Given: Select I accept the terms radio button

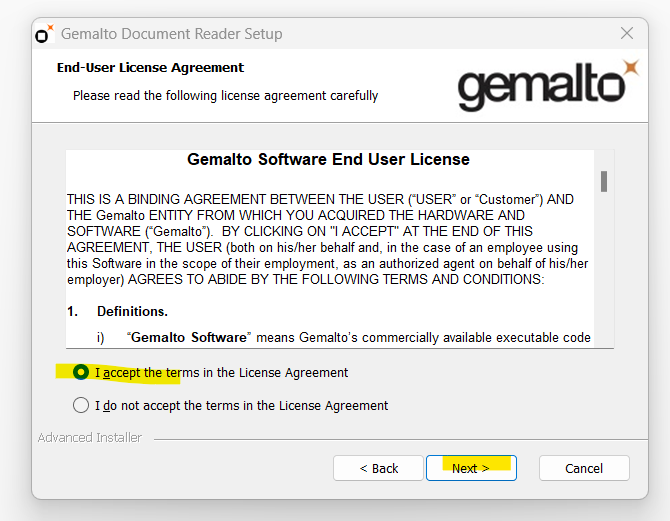Looking at the screenshot, I should [81, 372].
